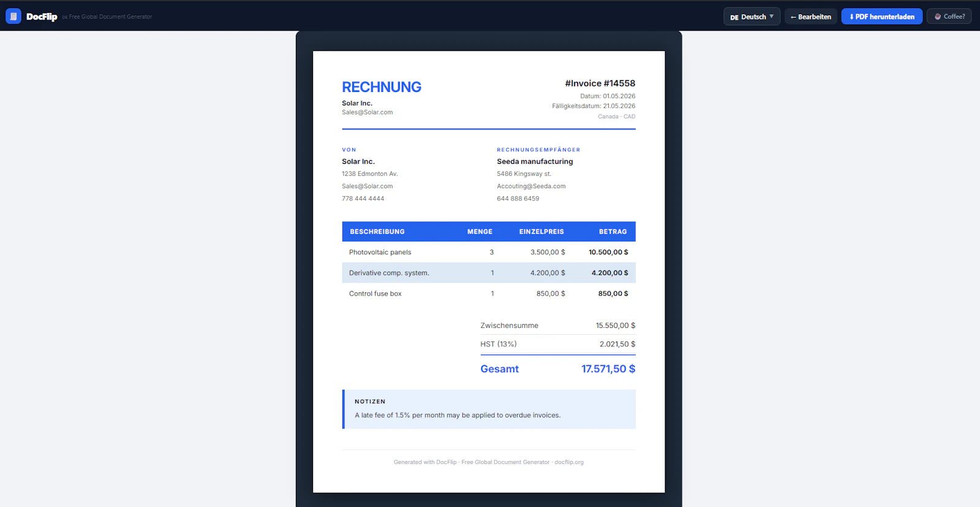Click the Generated with DocFlip footer text

[488, 462]
